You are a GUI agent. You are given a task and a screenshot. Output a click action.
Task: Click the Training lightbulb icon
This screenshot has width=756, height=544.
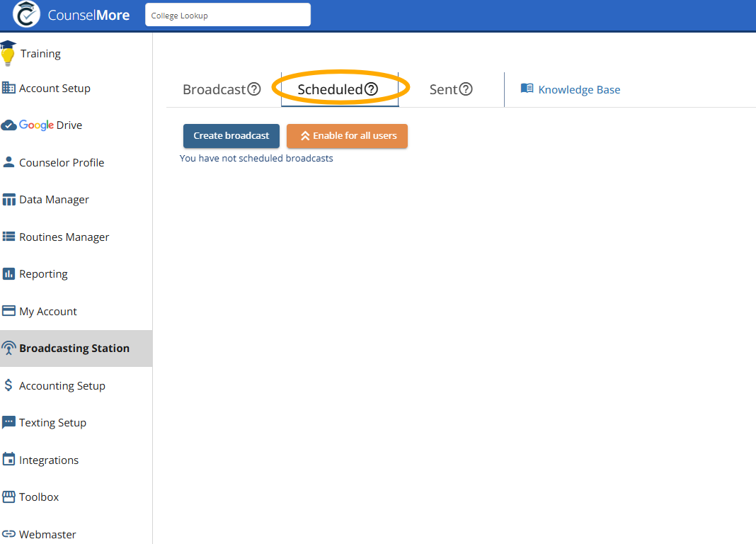tap(8, 53)
